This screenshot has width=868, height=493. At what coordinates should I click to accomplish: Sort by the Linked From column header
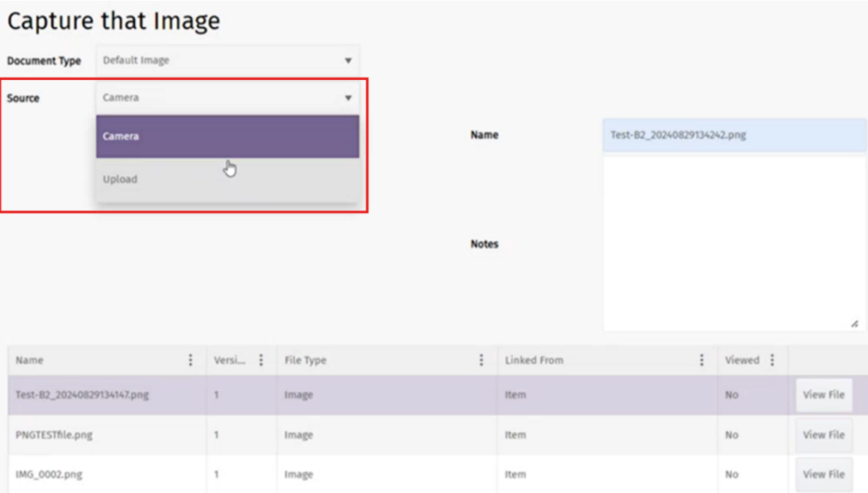click(534, 360)
